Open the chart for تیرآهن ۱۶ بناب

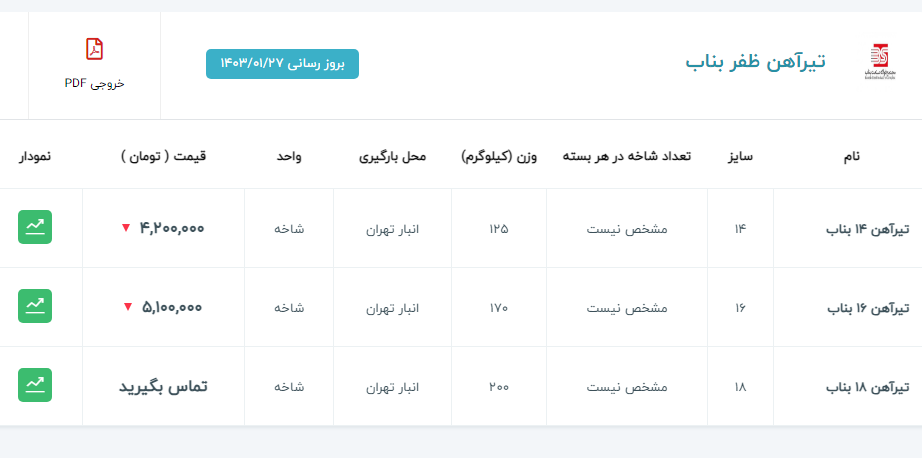(x=35, y=306)
